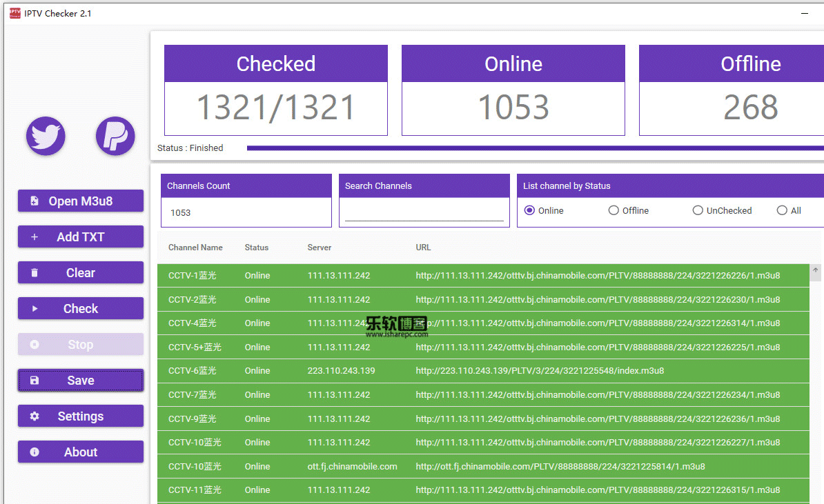Click the finished status progress bar

[535, 148]
